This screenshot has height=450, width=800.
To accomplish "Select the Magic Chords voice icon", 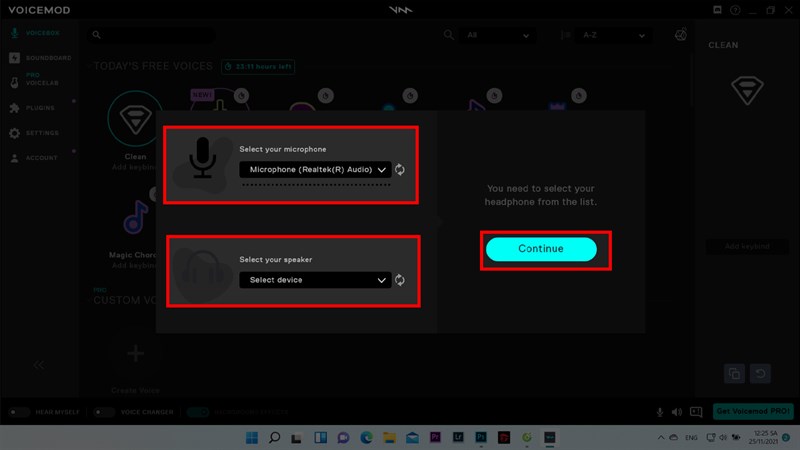I will (x=136, y=218).
